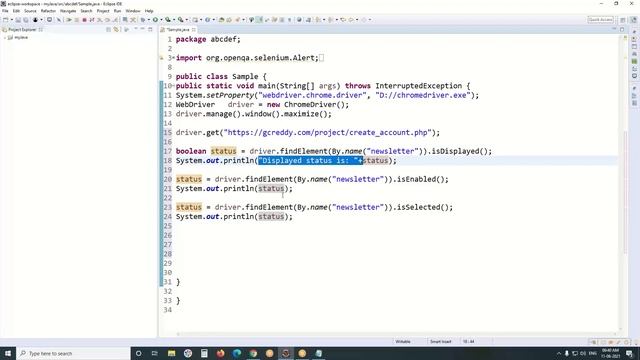The width and height of the screenshot is (640, 360).
Task: Open the Windows Start menu
Action: click(x=8, y=353)
